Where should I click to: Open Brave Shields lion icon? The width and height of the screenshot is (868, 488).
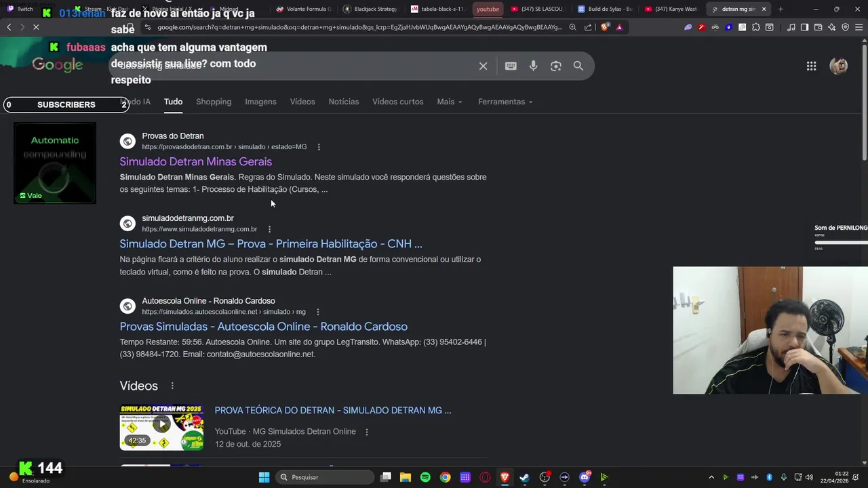coord(605,27)
